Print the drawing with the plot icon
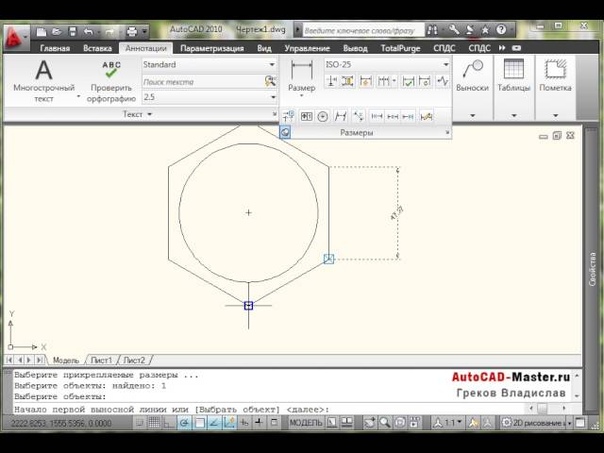 132,32
